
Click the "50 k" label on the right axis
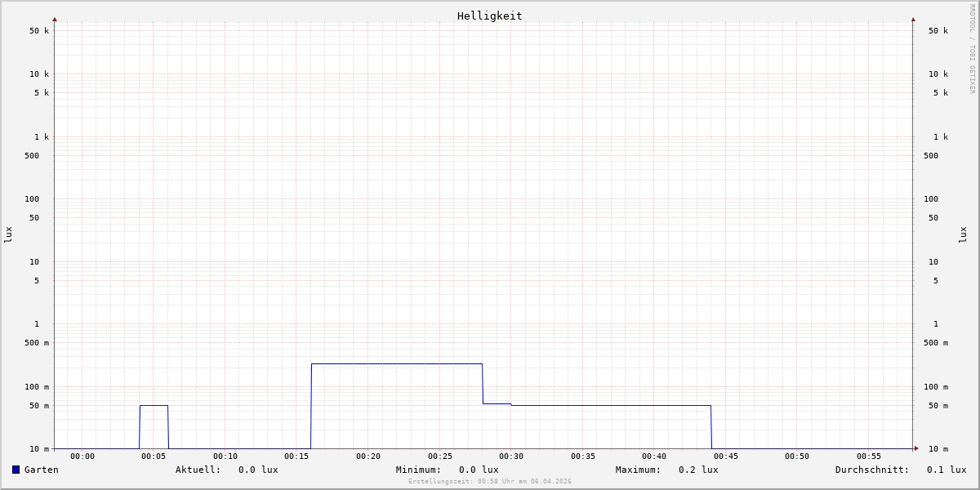tap(938, 31)
